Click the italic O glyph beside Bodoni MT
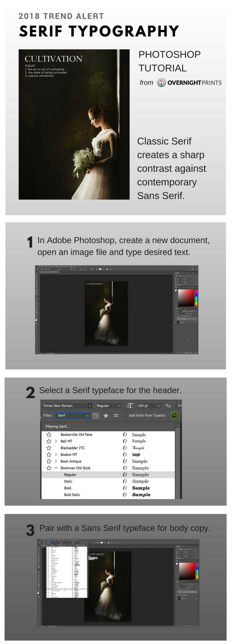 pyautogui.click(x=125, y=454)
